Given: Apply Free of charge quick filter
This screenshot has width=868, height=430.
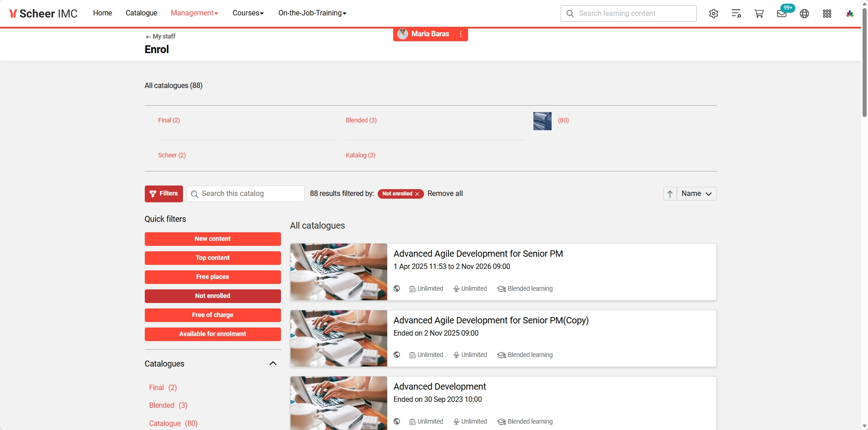Looking at the screenshot, I should coord(213,315).
